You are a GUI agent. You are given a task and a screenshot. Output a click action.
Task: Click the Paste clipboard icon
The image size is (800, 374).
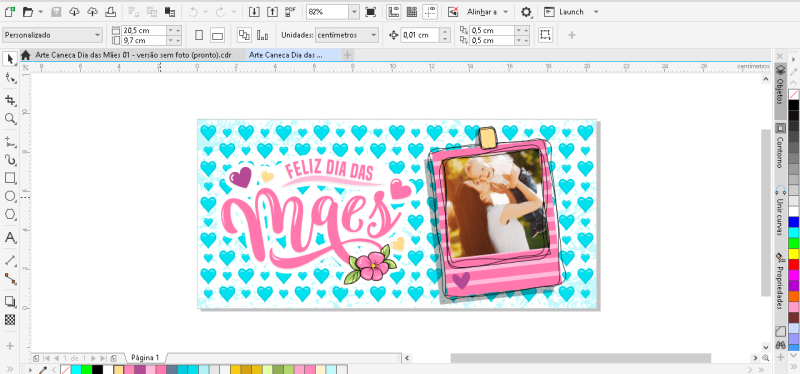[170, 11]
